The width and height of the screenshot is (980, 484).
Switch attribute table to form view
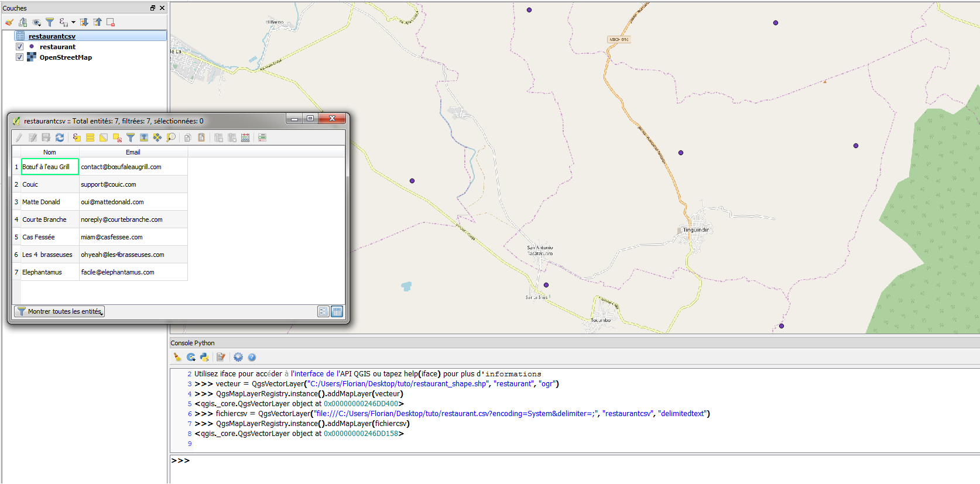[323, 311]
